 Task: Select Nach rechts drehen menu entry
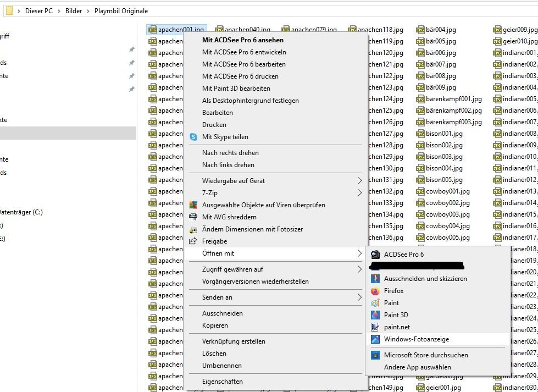[230, 153]
